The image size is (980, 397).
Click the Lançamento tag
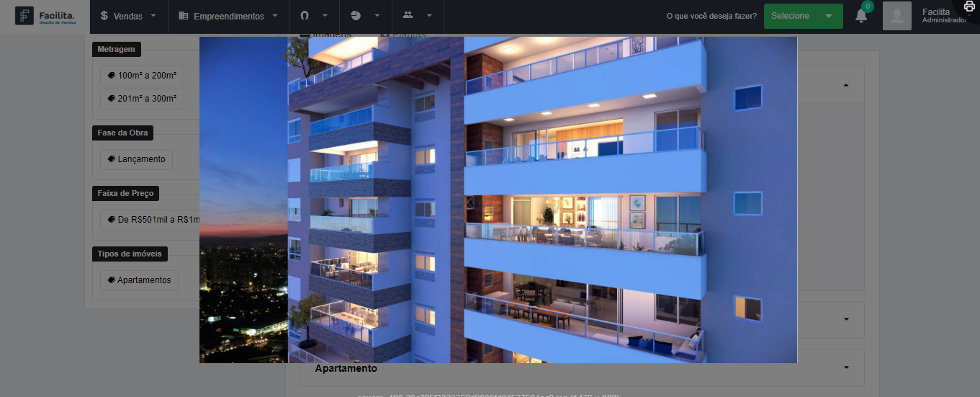136,159
